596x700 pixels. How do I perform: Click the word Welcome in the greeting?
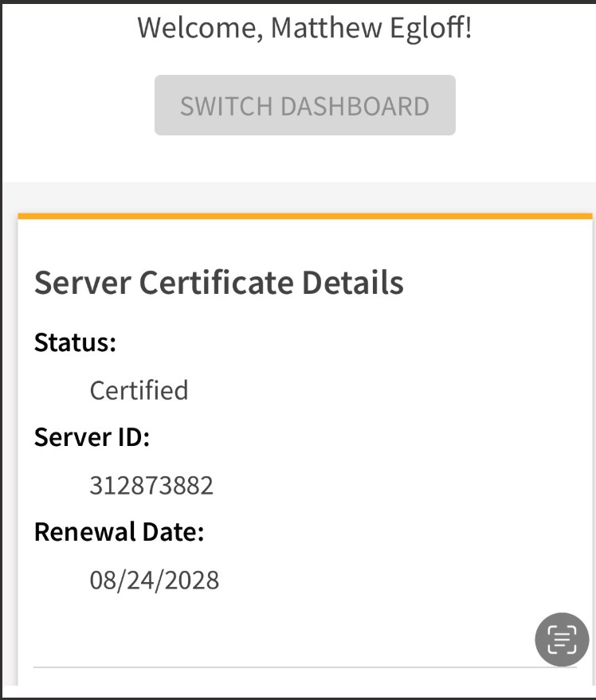198,27
